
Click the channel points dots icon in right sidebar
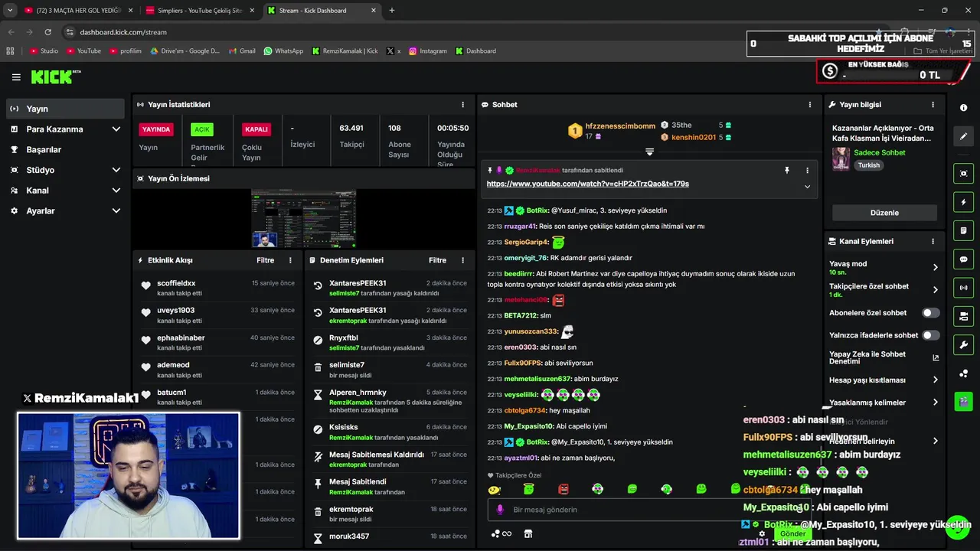click(964, 373)
